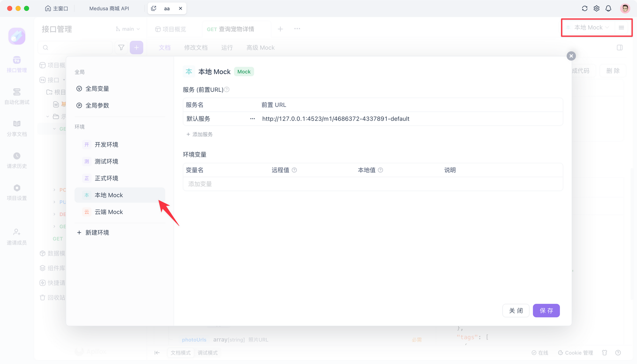Open 接口管理 in left sidebar
Image resolution: width=637 pixels, height=364 pixels.
(17, 65)
